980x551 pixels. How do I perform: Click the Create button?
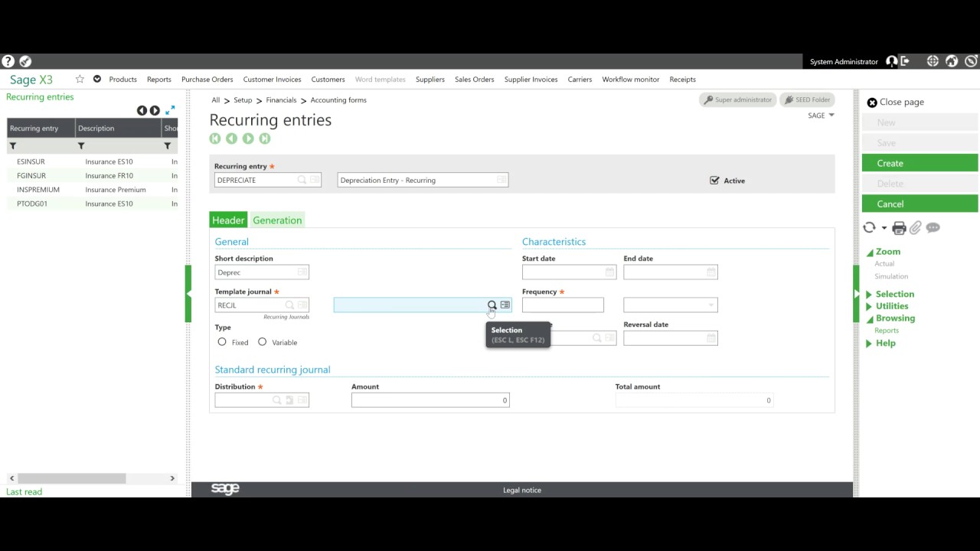pos(920,163)
